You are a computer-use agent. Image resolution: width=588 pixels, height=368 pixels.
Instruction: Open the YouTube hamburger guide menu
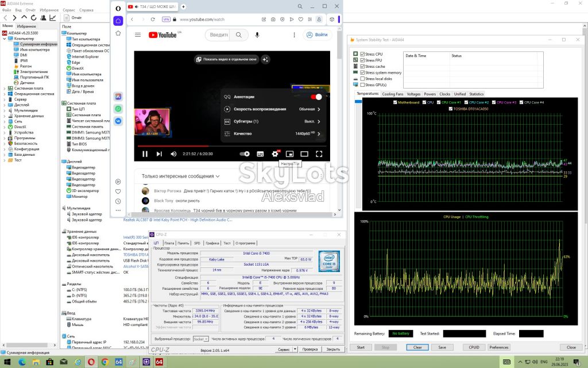click(x=138, y=35)
